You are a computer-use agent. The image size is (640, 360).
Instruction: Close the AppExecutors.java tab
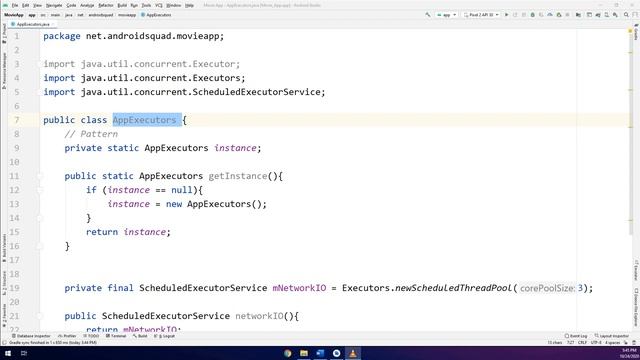(53, 24)
